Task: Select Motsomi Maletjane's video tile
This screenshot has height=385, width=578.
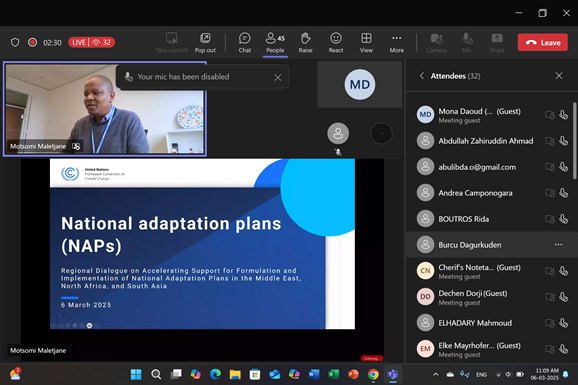Action: pos(105,109)
